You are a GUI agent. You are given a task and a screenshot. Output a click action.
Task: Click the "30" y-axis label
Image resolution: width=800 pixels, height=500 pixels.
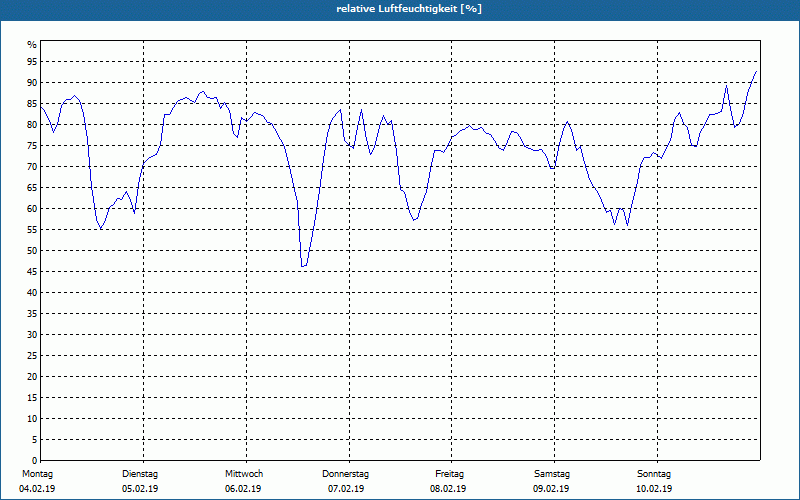[32, 335]
